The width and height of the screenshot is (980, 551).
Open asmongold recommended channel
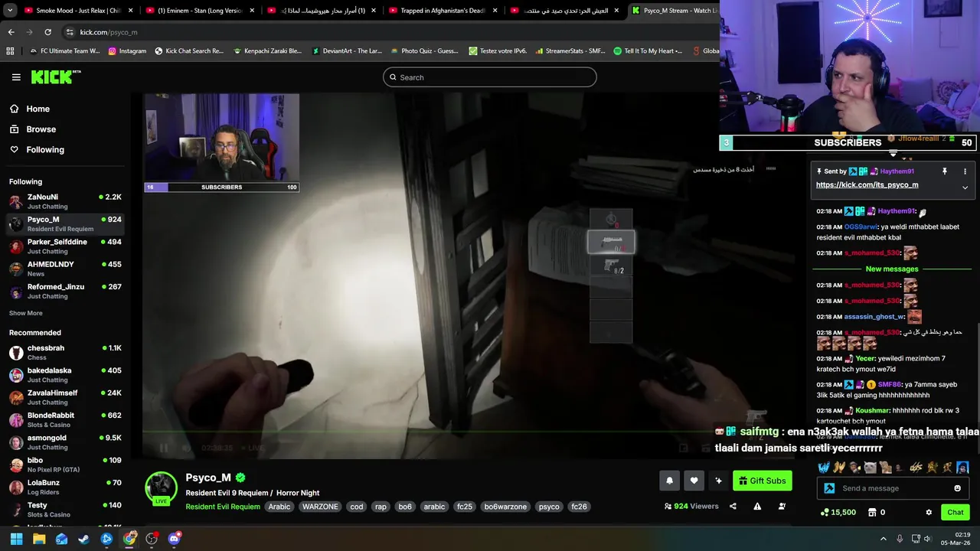coord(65,442)
